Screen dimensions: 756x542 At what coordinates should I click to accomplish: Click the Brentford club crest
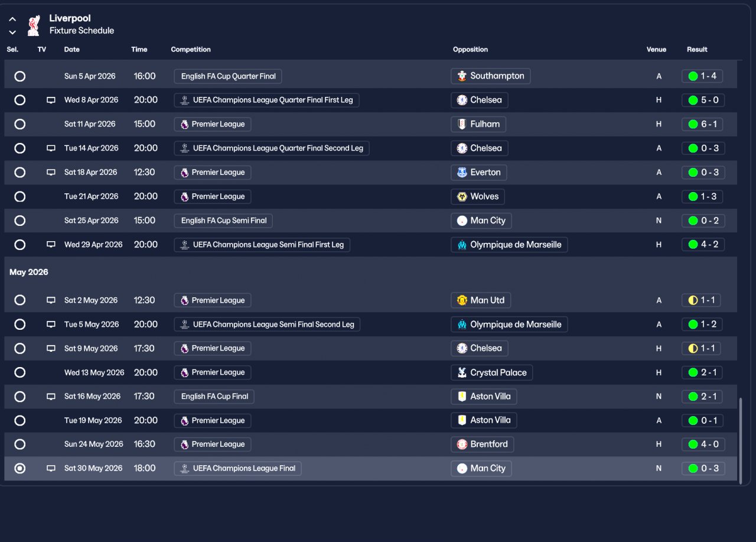462,444
